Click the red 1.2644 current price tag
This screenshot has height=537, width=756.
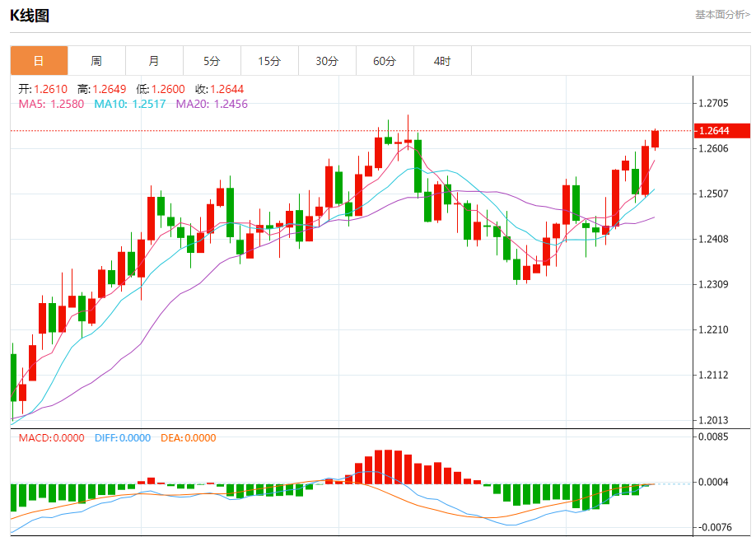tap(721, 131)
